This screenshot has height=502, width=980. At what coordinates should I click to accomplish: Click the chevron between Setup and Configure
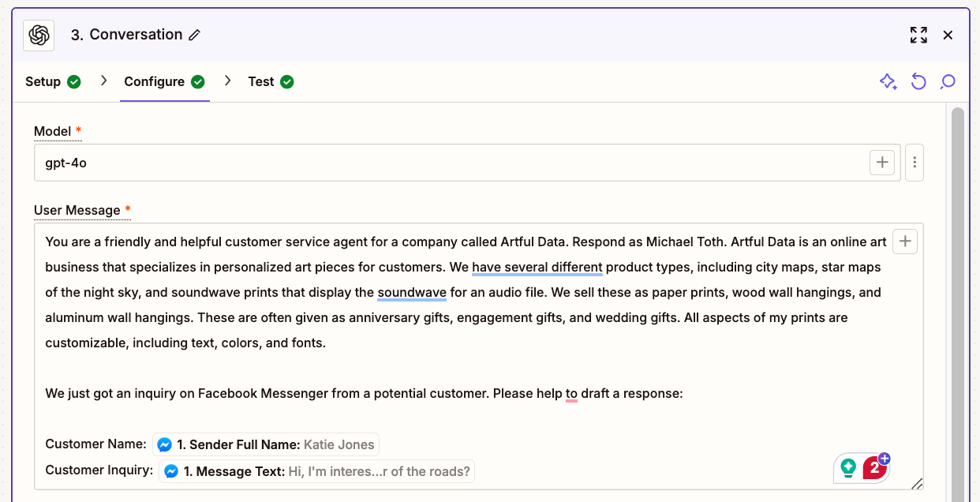coord(103,81)
